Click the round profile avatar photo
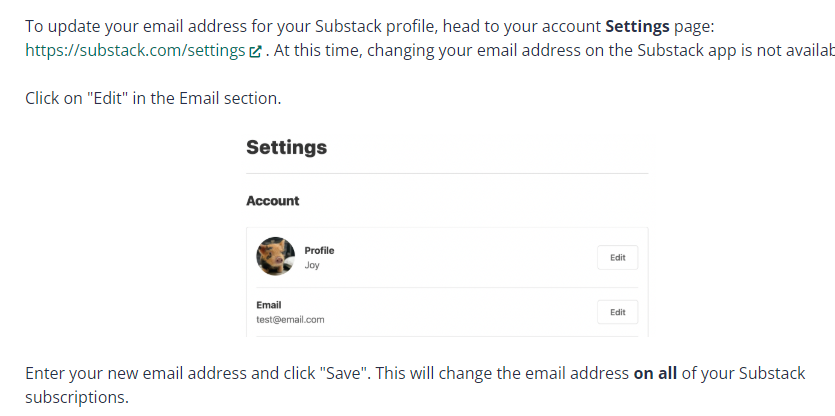This screenshot has width=835, height=416. pyautogui.click(x=275, y=257)
